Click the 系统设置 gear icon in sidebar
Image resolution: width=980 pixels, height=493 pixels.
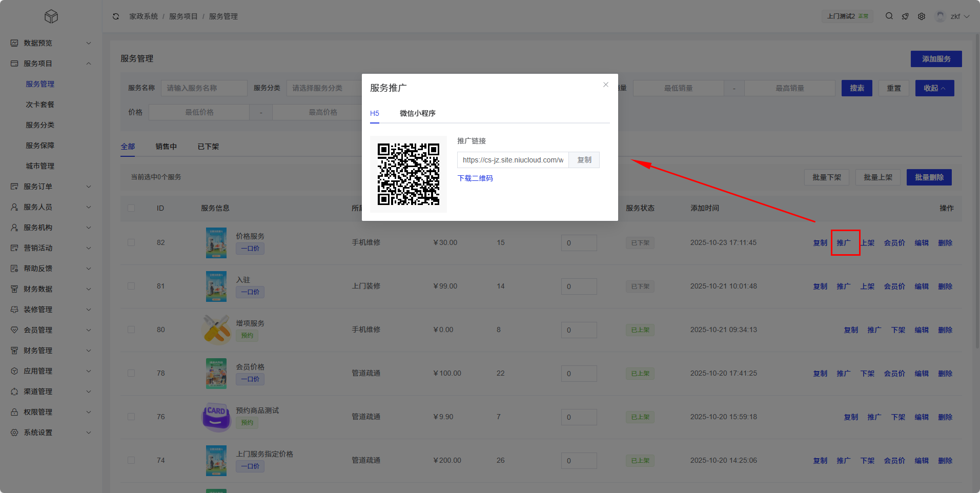pos(14,433)
